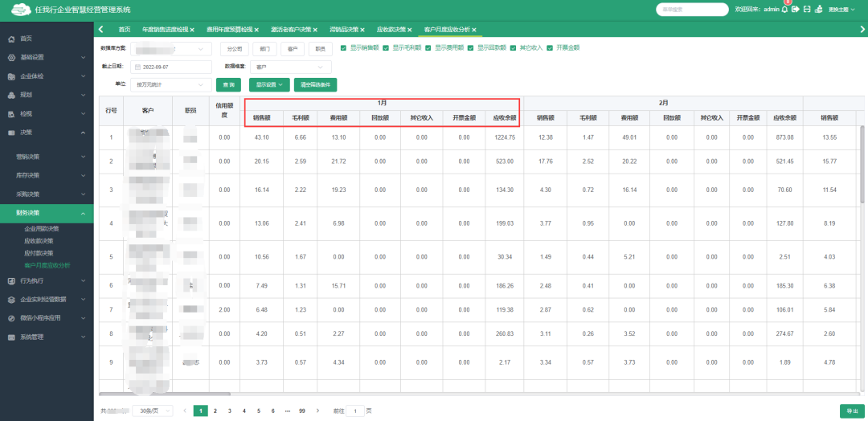Click the green 查询 button
This screenshot has height=421, width=868.
227,84
